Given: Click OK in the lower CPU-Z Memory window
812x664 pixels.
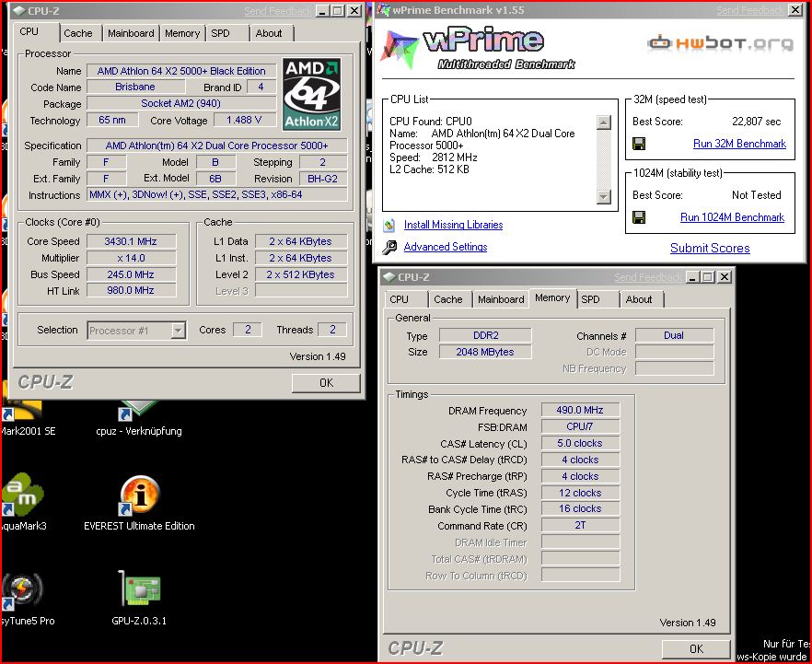Looking at the screenshot, I should click(x=696, y=649).
